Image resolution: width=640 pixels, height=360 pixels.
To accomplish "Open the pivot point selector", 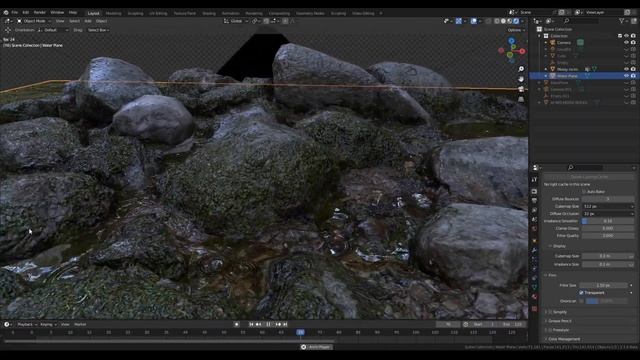I will tap(256, 21).
